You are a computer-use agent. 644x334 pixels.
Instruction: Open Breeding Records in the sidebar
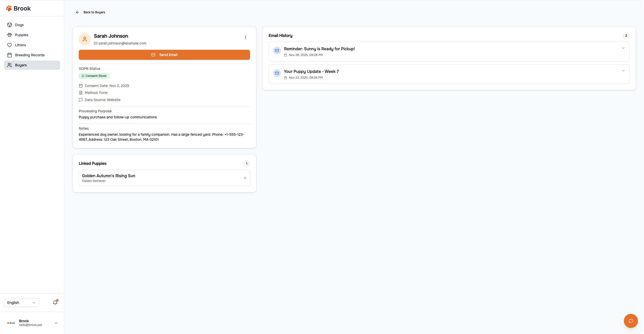tap(30, 55)
